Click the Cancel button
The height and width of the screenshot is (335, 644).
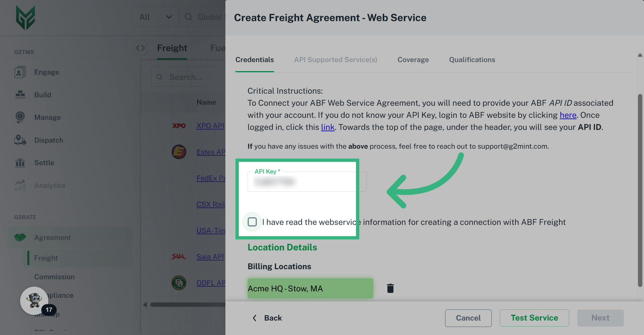click(x=468, y=318)
